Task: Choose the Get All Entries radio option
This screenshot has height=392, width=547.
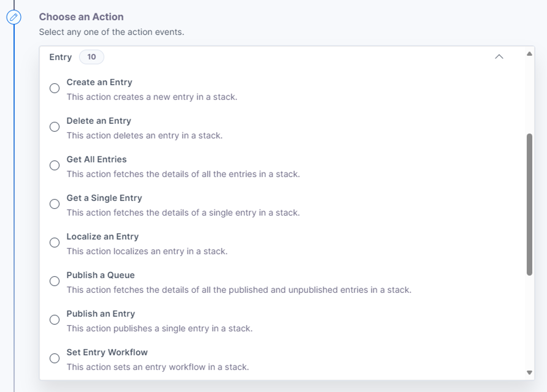Action: click(x=55, y=165)
